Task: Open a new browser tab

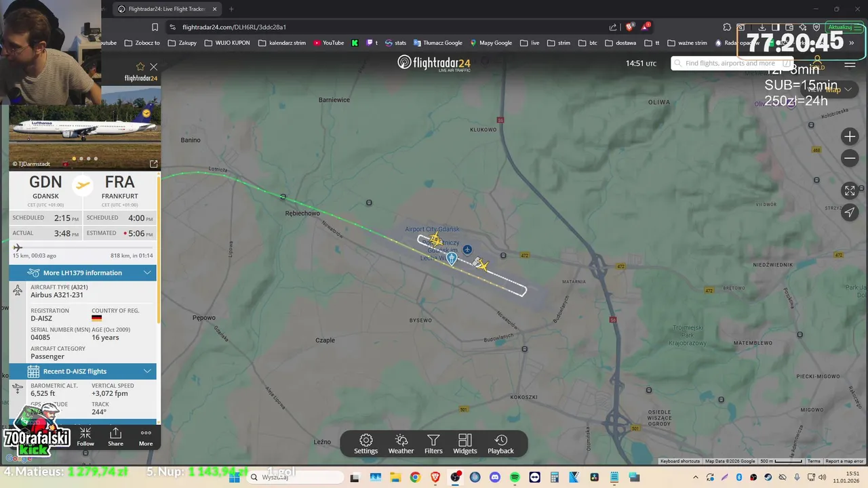Action: point(231,9)
